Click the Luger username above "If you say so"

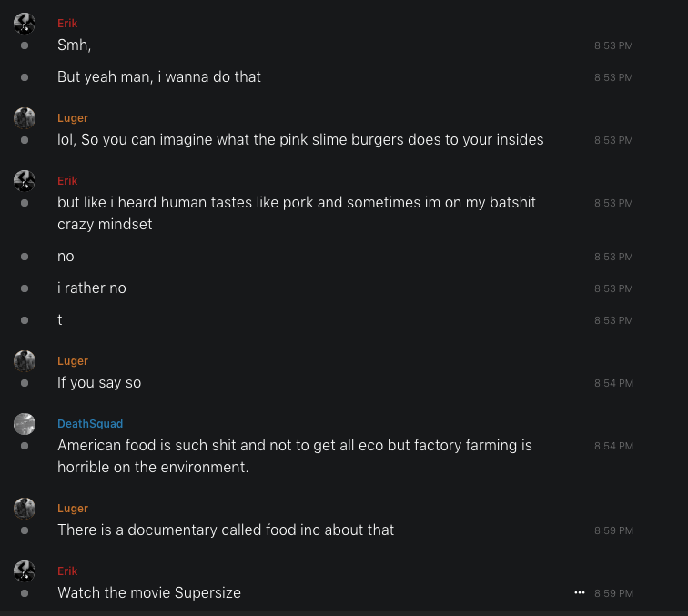73,361
